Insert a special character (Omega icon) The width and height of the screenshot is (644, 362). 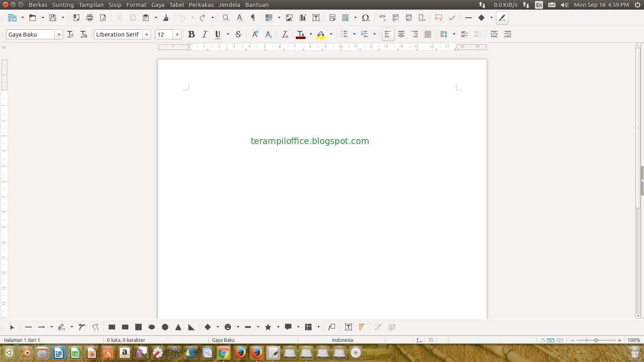click(x=365, y=18)
